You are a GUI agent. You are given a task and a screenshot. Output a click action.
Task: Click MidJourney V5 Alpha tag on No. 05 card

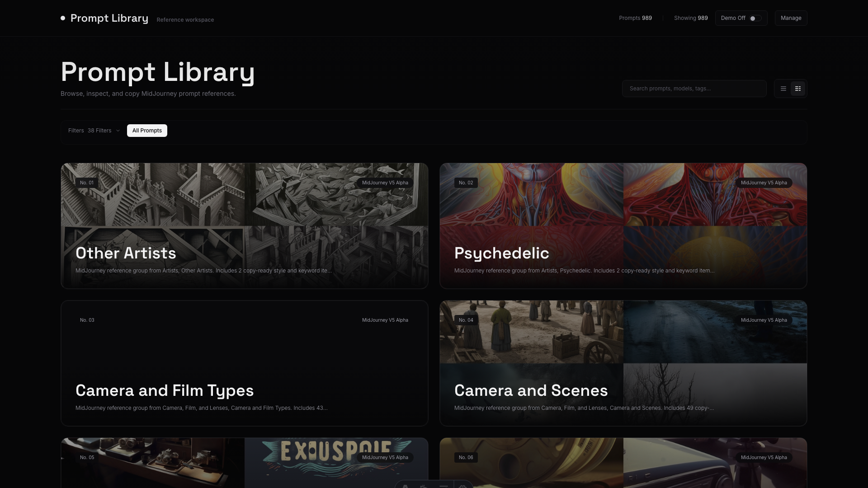click(x=385, y=458)
